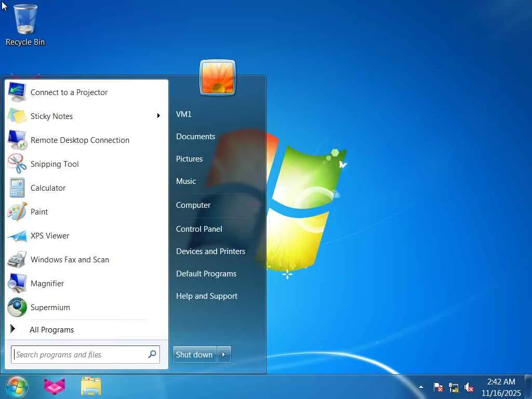Open the VM1 user folder
This screenshot has width=532, height=399.
click(x=183, y=114)
